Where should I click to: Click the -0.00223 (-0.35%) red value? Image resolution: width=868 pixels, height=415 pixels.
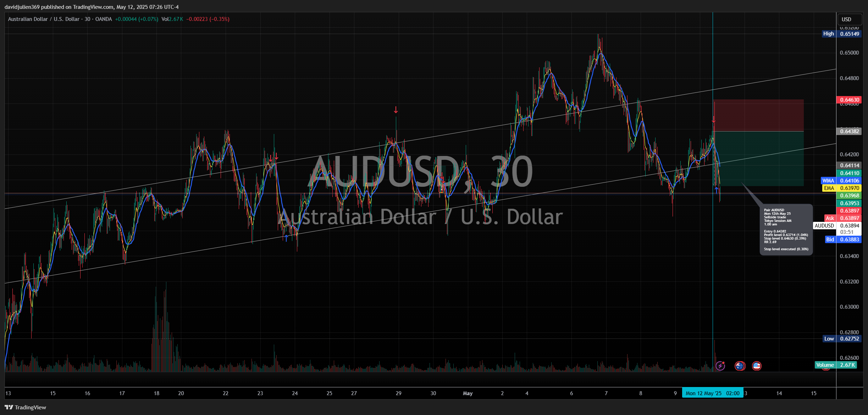coord(208,19)
